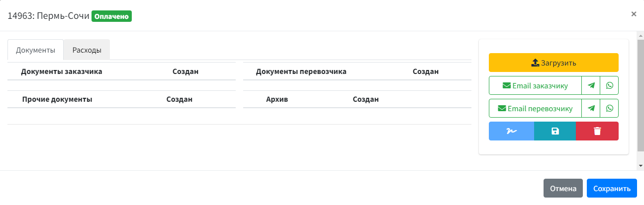
Task: Send via Telegram to customer (заказчику)
Action: [591, 85]
